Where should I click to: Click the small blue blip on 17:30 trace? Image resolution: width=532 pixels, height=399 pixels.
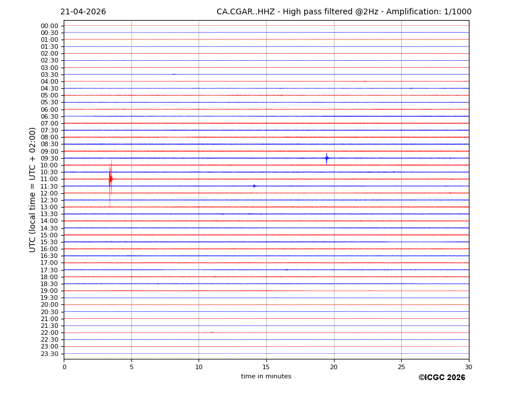(x=286, y=269)
